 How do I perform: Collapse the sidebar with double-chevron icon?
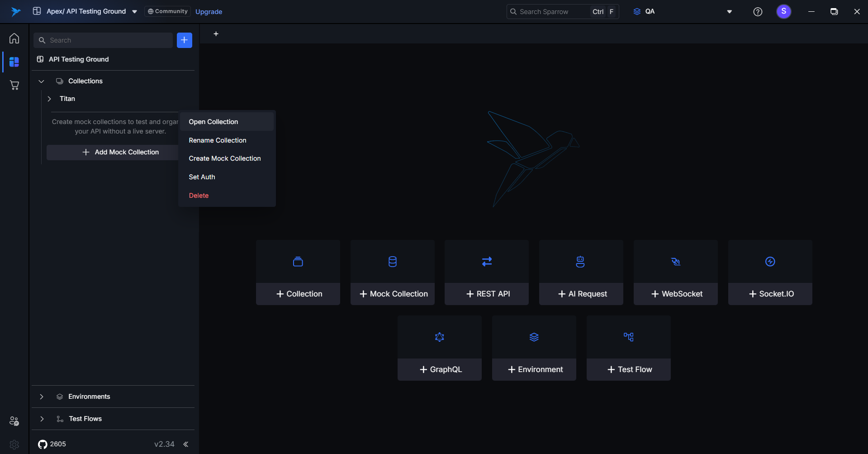pos(186,444)
